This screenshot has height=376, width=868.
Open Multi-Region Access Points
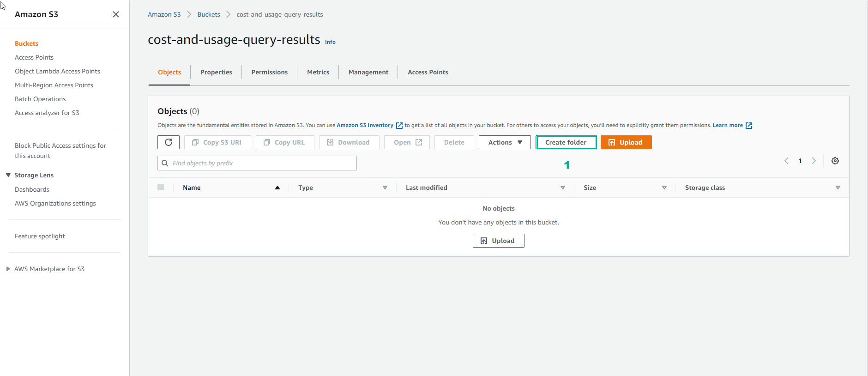pos(54,85)
